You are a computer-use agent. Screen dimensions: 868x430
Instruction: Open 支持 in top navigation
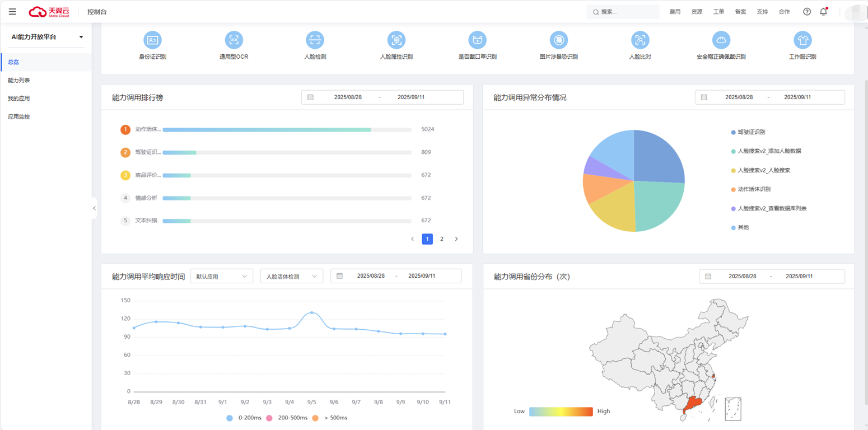(x=762, y=12)
